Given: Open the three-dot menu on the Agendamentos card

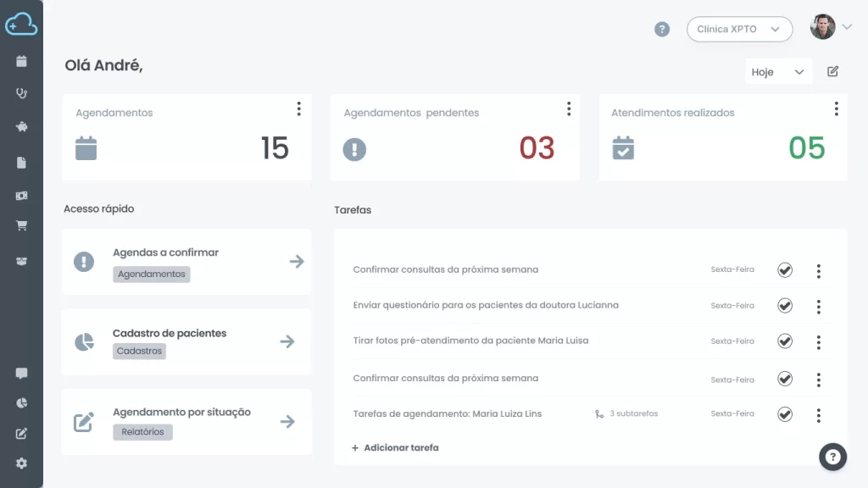Looking at the screenshot, I should (x=298, y=108).
